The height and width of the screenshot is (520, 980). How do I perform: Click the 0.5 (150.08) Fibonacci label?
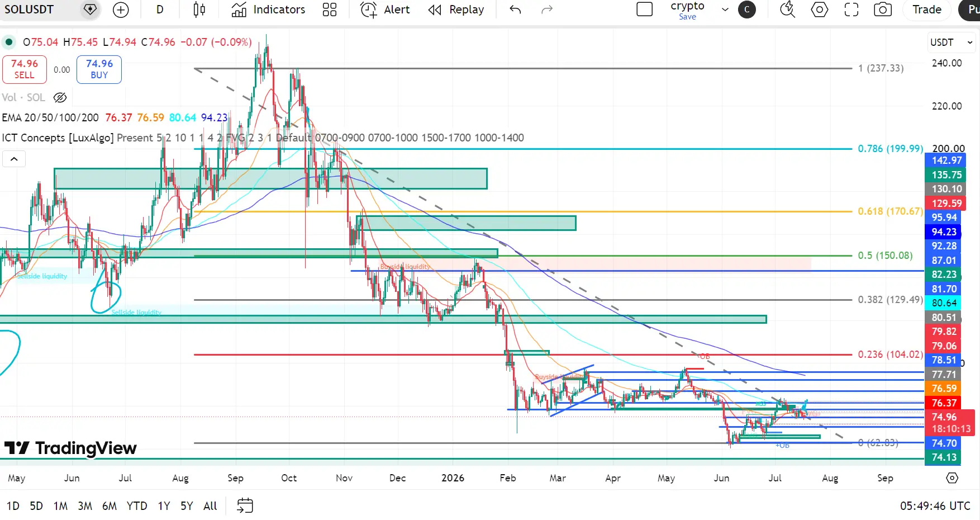[886, 256]
